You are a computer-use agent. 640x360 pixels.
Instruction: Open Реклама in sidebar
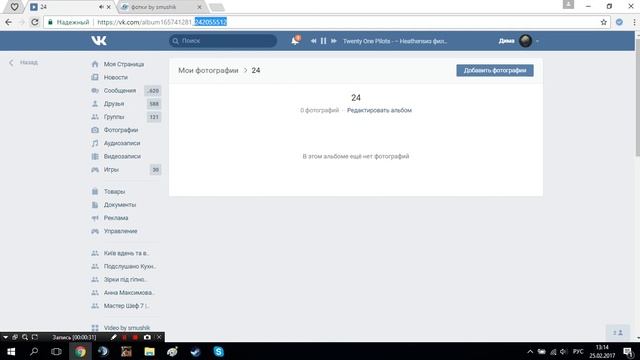[x=116, y=218]
